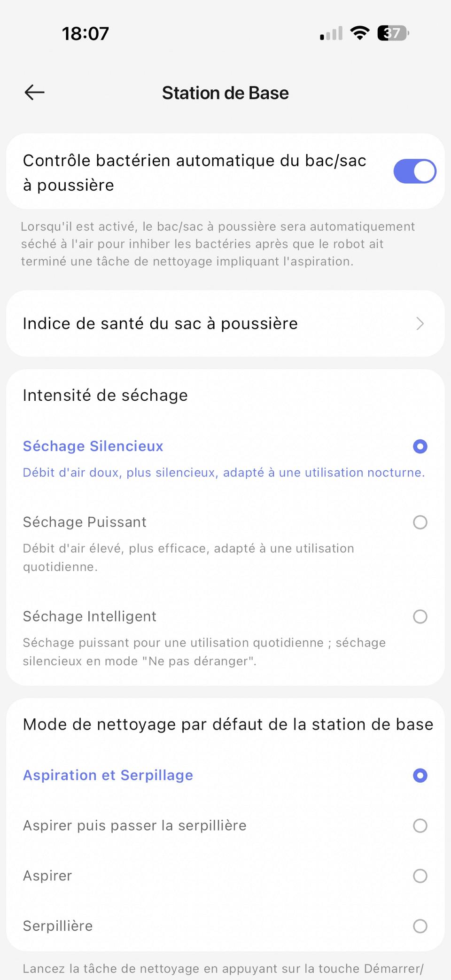The image size is (451, 980).
Task: Choose Aspirer puis passer la serpillière radio
Action: click(420, 825)
